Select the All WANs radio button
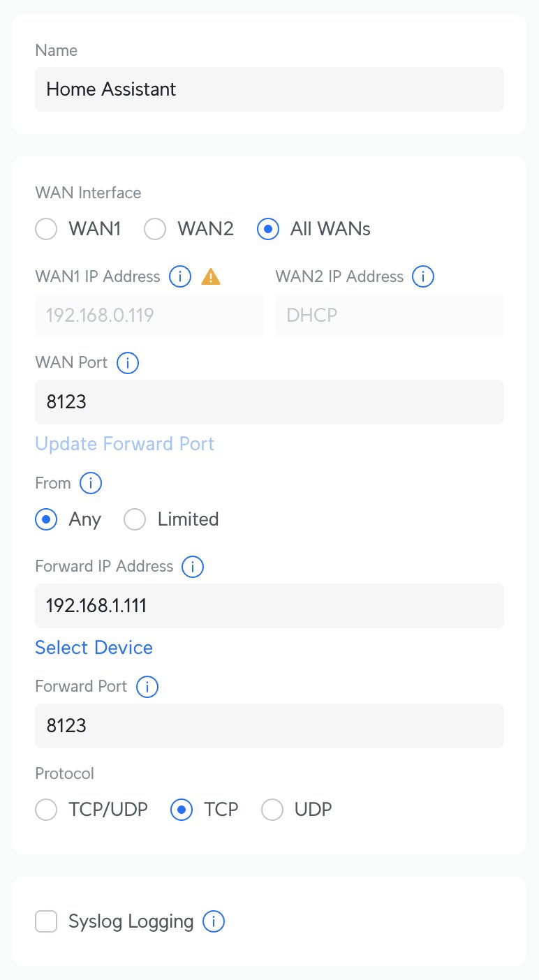The height and width of the screenshot is (980, 539). (268, 229)
